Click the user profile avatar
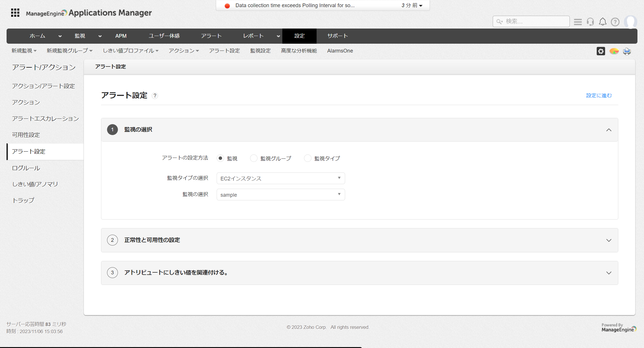The height and width of the screenshot is (348, 644). coord(630,22)
